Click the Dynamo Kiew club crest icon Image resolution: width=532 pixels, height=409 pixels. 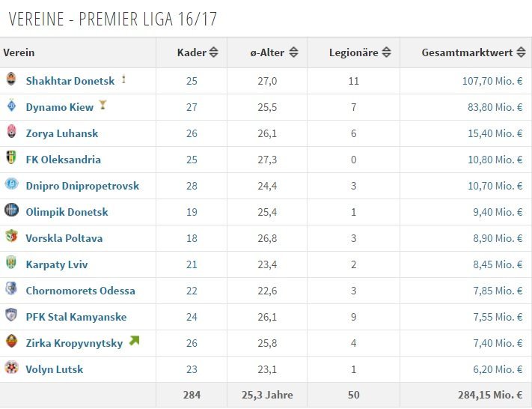11,106
